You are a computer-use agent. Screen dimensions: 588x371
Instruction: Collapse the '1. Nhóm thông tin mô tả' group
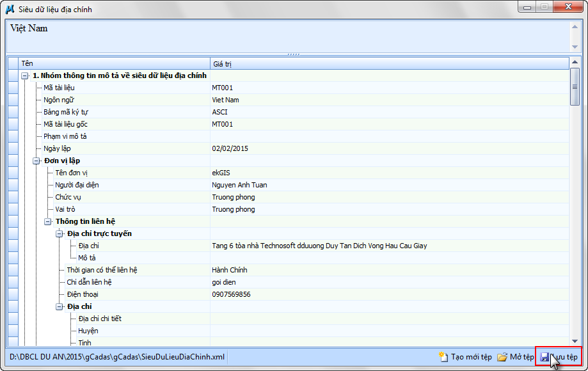(25, 75)
